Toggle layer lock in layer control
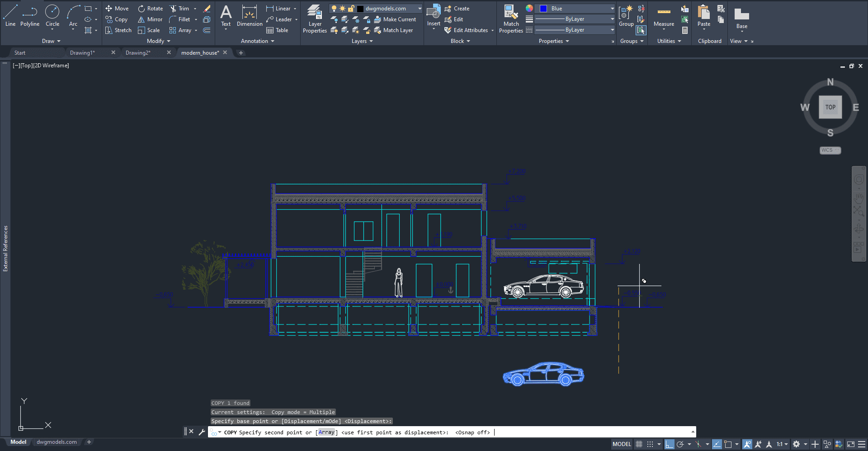 pyautogui.click(x=352, y=8)
